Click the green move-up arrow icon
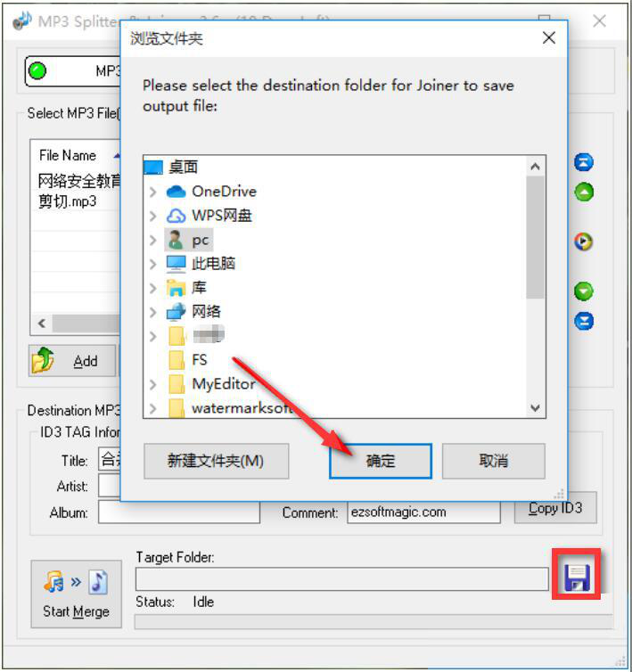 tap(584, 192)
